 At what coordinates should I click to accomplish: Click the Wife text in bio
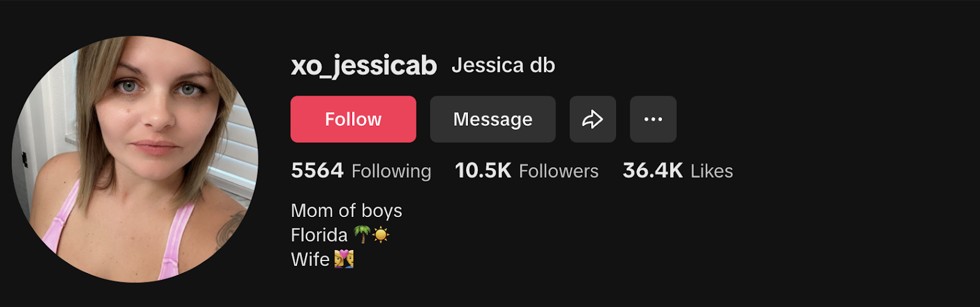click(311, 259)
